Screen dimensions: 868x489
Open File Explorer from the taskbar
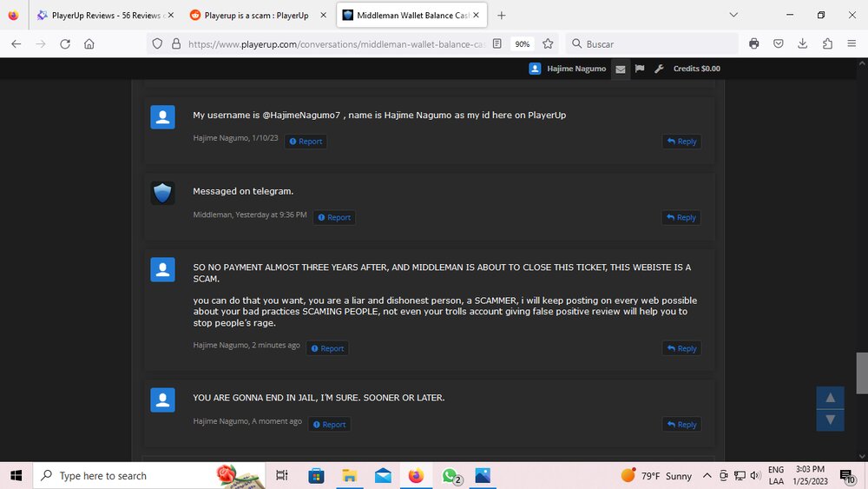(x=349, y=476)
